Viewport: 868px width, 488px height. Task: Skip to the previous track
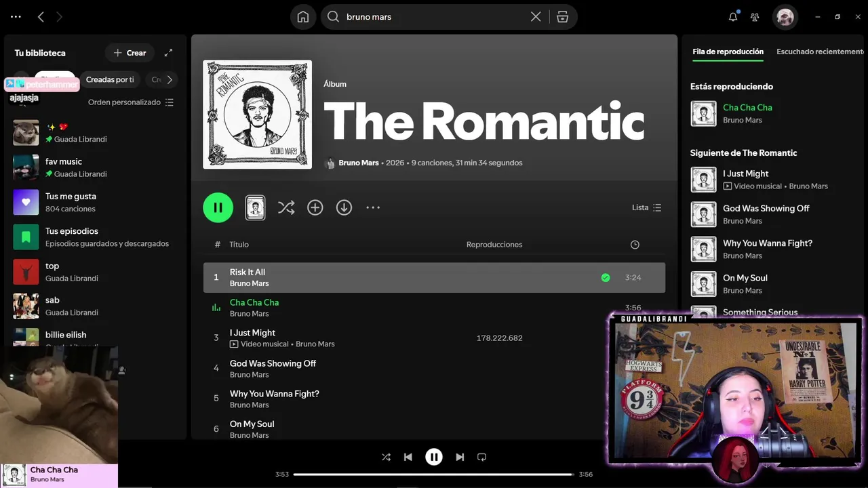408,457
